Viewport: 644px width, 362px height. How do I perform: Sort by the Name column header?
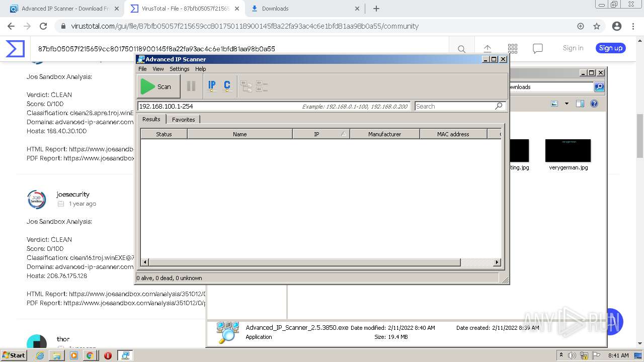pyautogui.click(x=240, y=134)
